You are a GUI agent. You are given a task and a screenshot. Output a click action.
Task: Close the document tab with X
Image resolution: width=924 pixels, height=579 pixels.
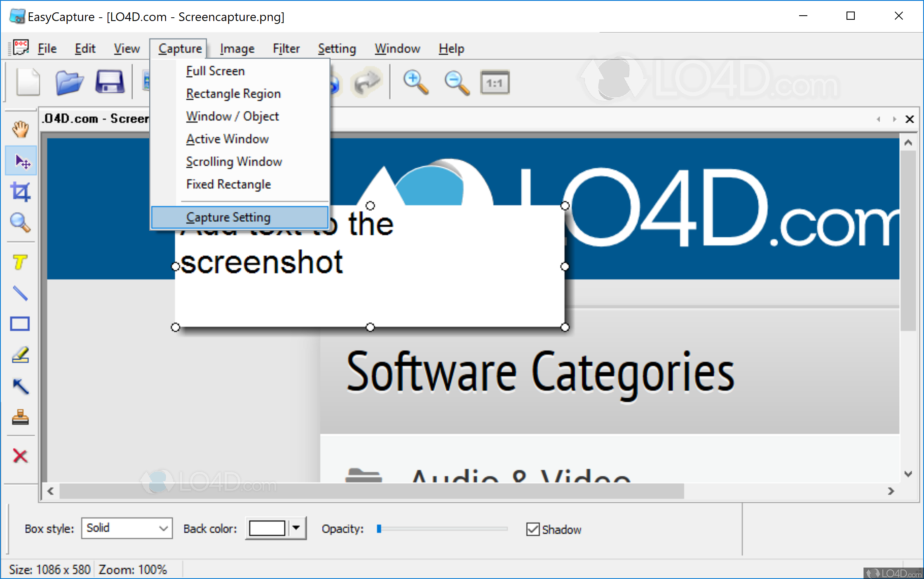[910, 120]
